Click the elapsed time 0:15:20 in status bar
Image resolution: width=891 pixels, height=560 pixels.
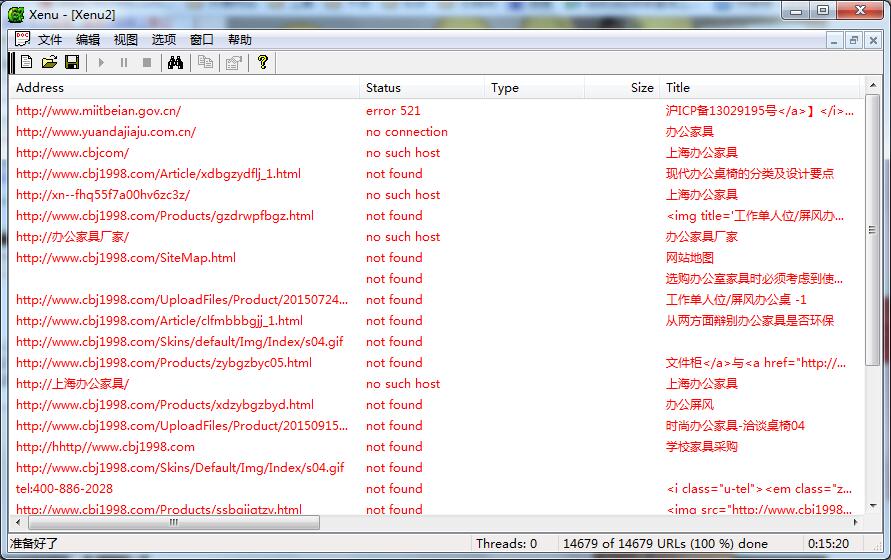(828, 544)
